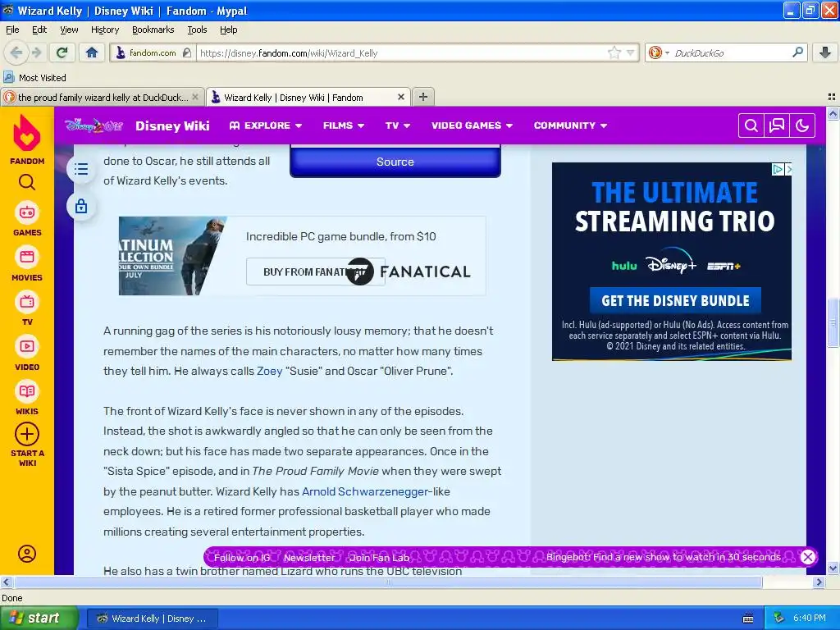The image size is (840, 630).
Task: Open the Follow on IG link
Action: point(242,557)
